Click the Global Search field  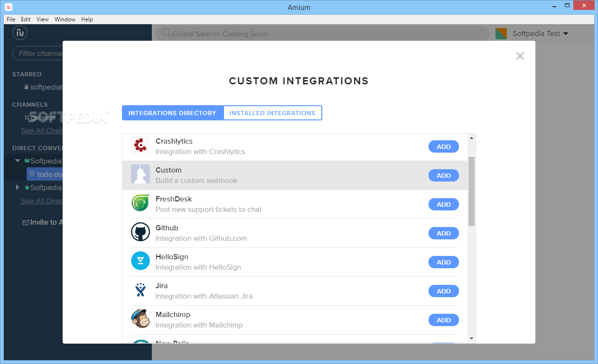point(322,34)
